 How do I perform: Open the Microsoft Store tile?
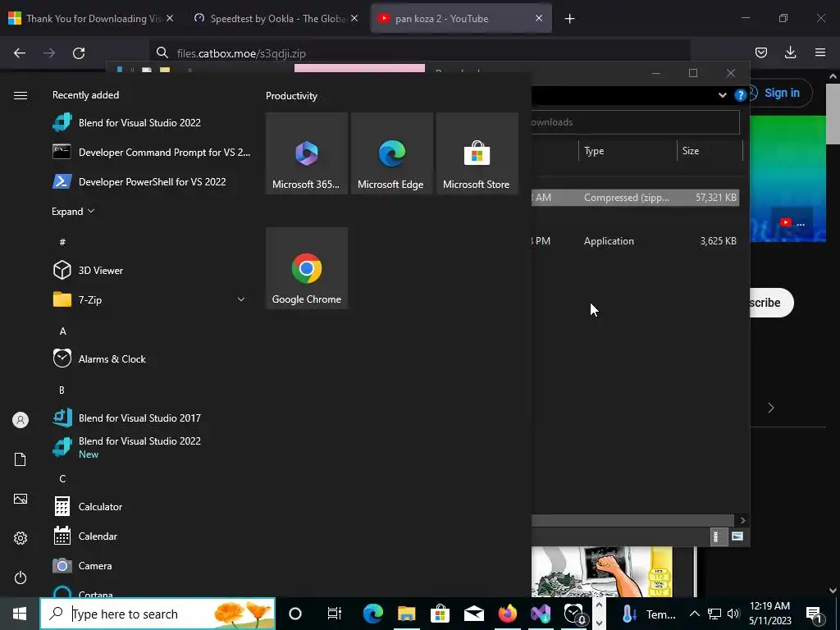pos(477,153)
